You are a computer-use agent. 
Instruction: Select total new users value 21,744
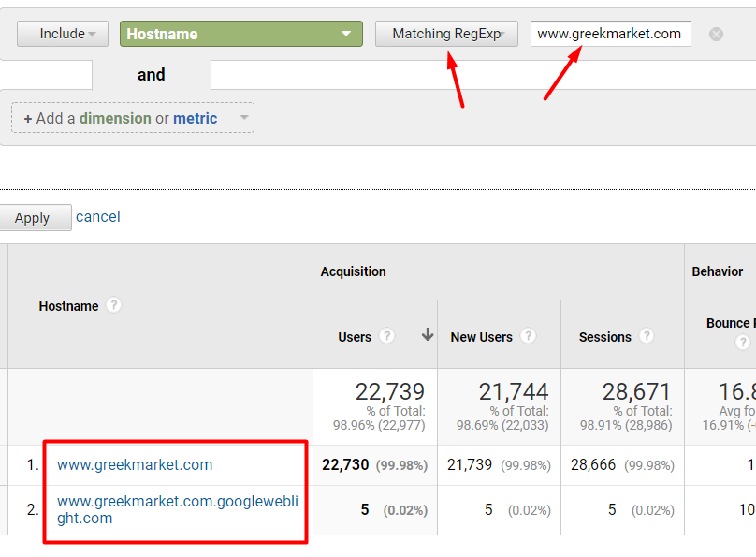click(514, 391)
